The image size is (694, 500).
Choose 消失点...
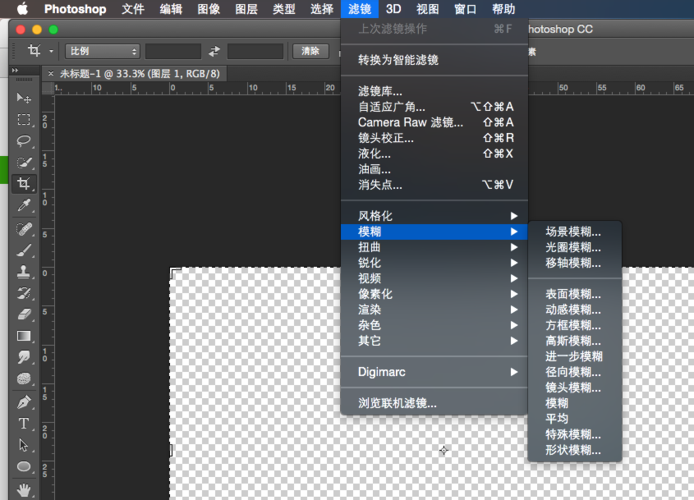tap(434, 185)
